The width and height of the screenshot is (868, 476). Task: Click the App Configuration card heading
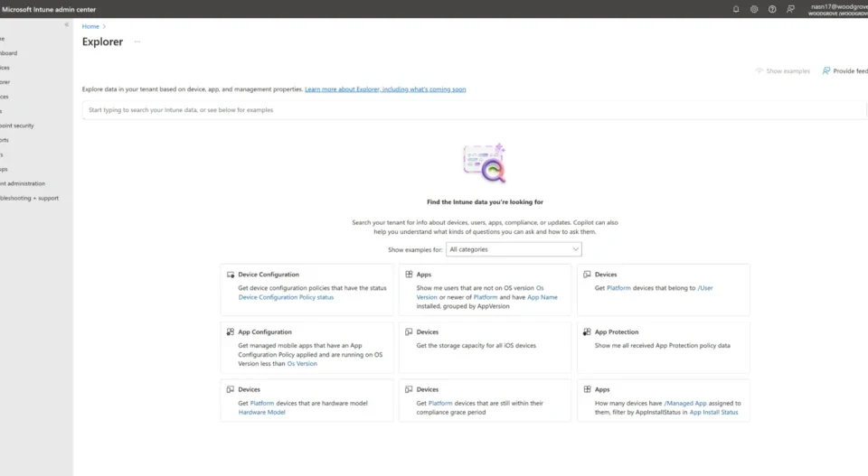[265, 331]
